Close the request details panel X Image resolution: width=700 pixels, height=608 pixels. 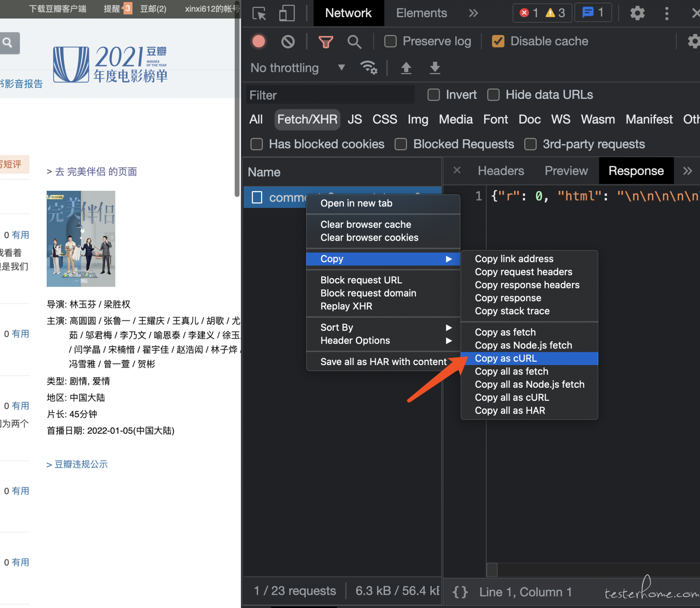pos(457,170)
